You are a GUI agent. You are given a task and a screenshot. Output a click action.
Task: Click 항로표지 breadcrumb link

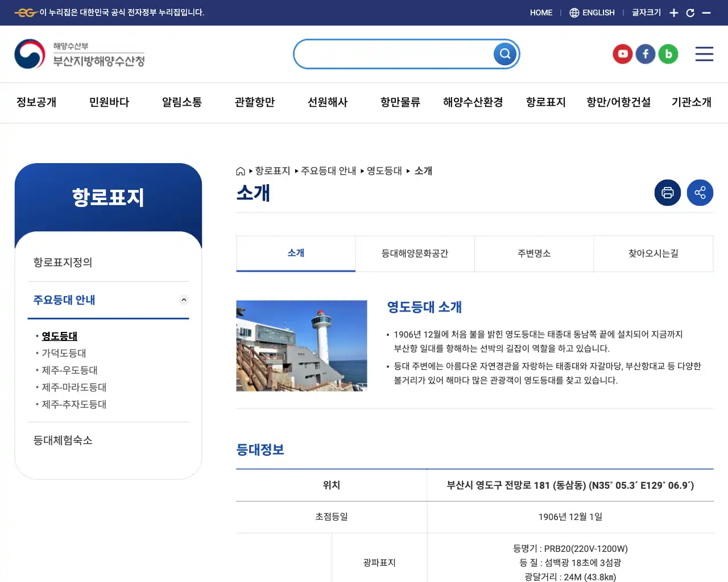273,171
